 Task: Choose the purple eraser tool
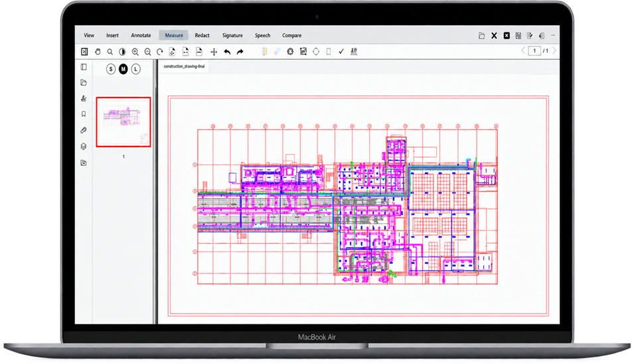pyautogui.click(x=277, y=51)
